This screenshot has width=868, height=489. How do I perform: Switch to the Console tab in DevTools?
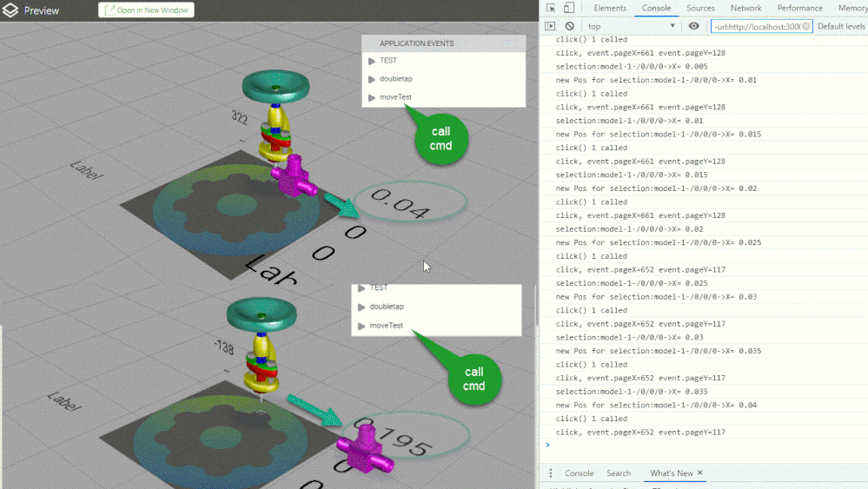[657, 8]
